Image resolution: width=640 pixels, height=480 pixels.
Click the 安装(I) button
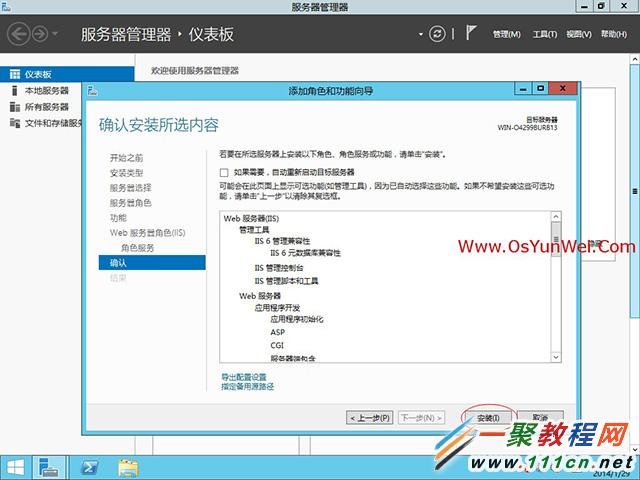coord(488,418)
